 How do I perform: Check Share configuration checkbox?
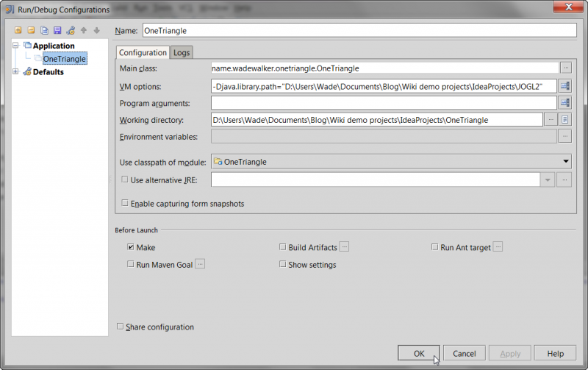120,327
